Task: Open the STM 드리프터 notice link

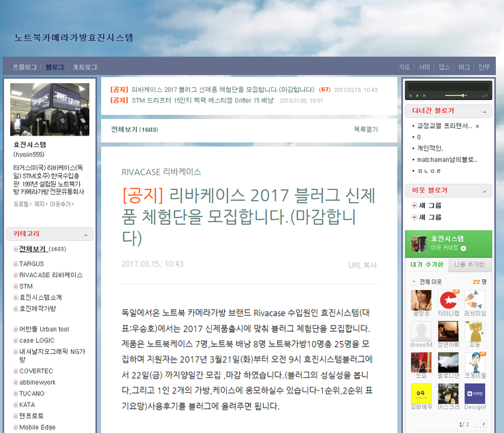Action: tap(202, 101)
